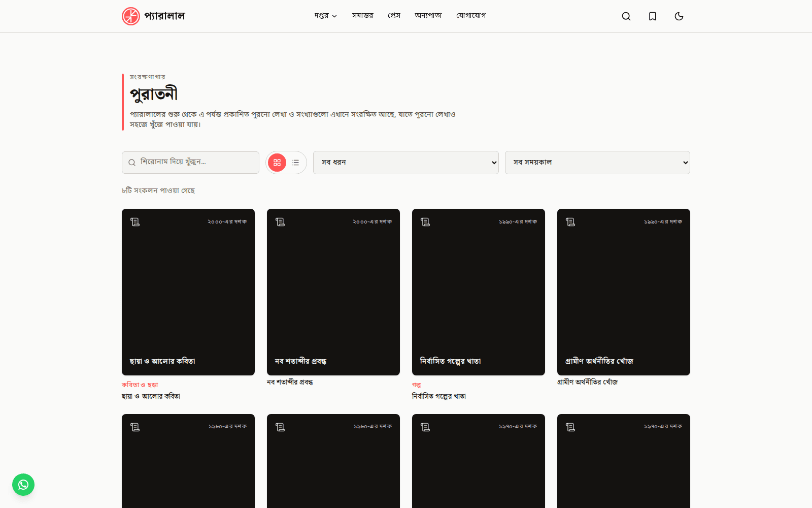Click scroll icon on first ১৯৭০ decade card
812x508 pixels.
pos(425,427)
